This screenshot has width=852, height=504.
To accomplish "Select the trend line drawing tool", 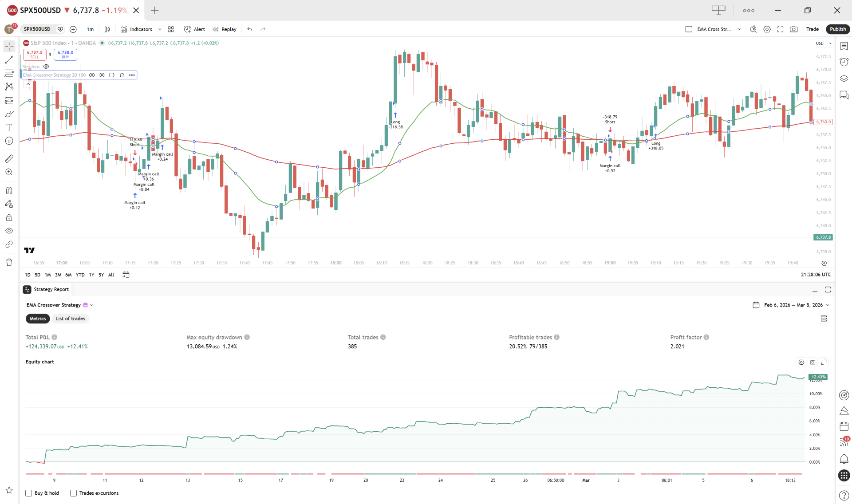I will coord(9,59).
